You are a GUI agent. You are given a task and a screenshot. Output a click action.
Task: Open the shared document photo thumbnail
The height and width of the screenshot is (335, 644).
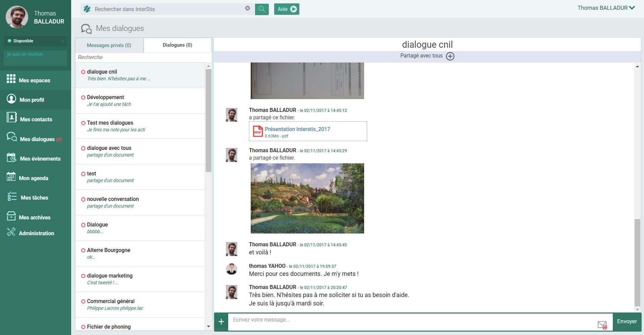(x=307, y=81)
